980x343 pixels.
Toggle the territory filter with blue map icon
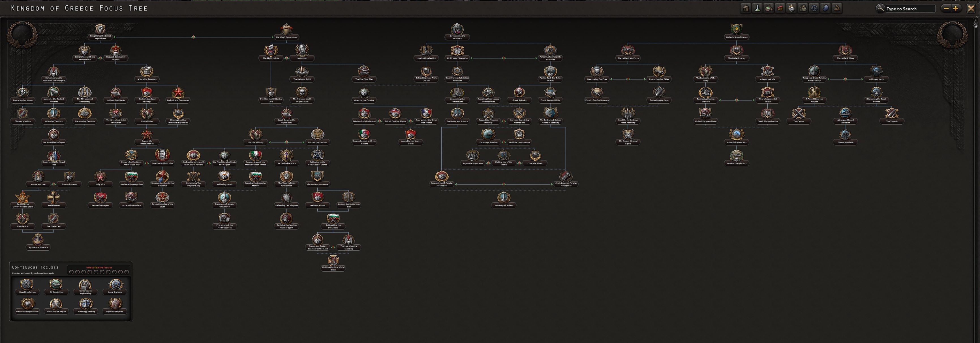(825, 8)
